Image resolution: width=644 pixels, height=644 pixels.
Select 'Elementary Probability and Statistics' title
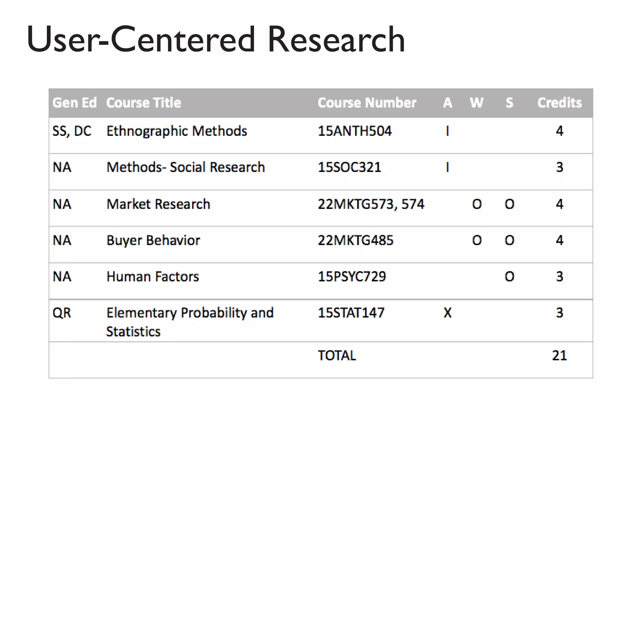[x=190, y=322]
